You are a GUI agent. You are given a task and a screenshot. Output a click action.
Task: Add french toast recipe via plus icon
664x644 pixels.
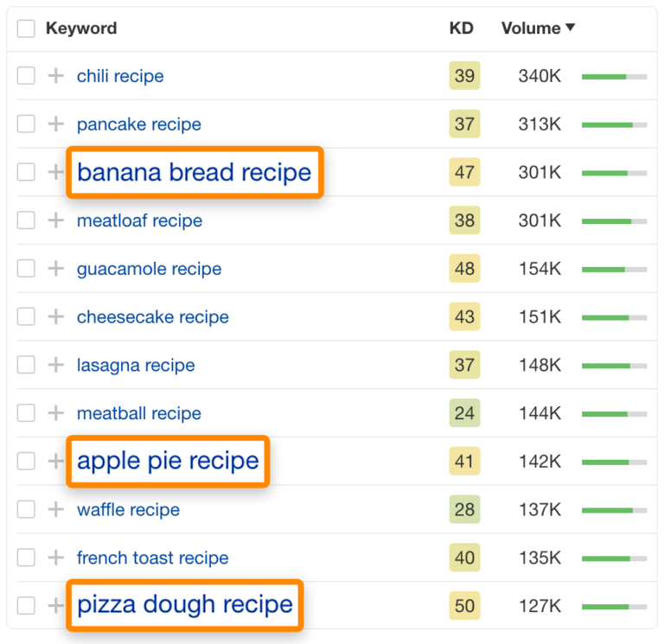point(55,558)
